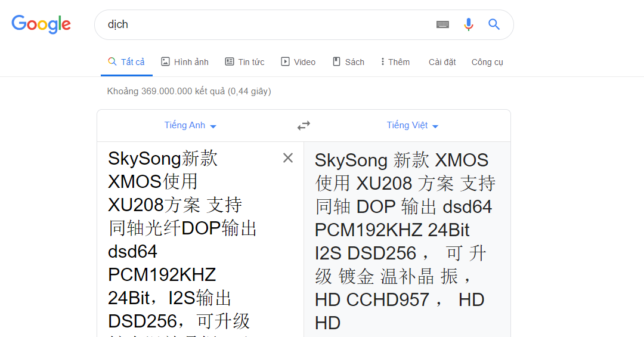
Task: Click the blue search magnifier button
Action: tap(494, 24)
